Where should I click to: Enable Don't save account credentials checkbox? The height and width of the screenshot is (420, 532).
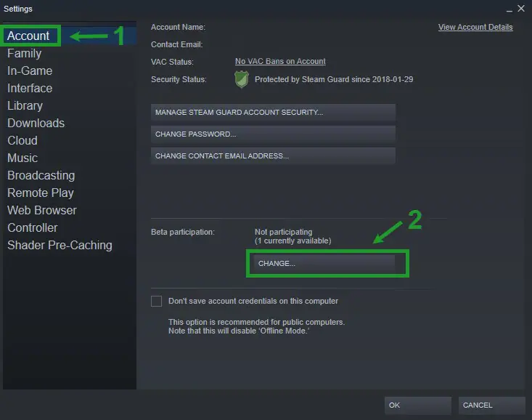tap(157, 301)
